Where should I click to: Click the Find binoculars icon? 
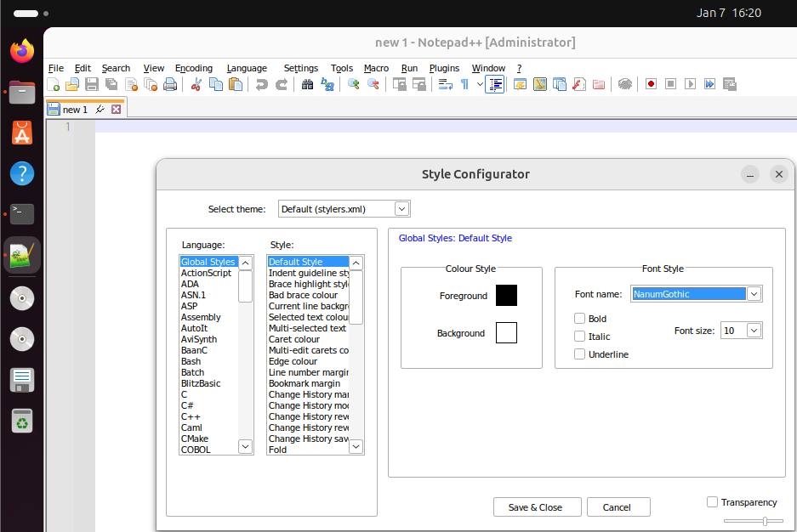coord(307,84)
